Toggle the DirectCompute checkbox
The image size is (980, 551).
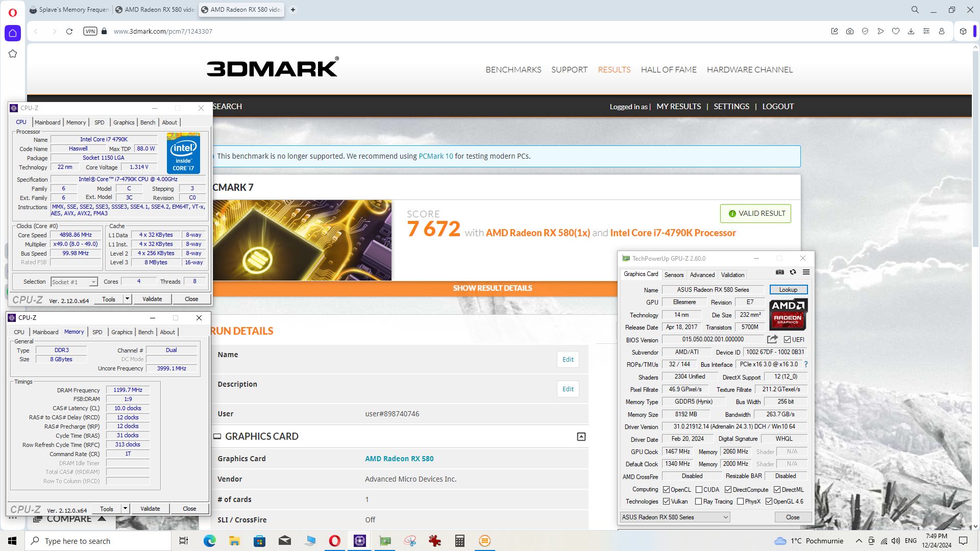(728, 490)
